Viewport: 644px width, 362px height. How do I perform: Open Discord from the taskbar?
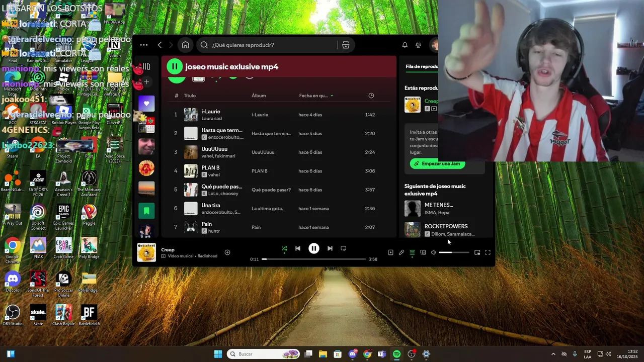point(353,354)
